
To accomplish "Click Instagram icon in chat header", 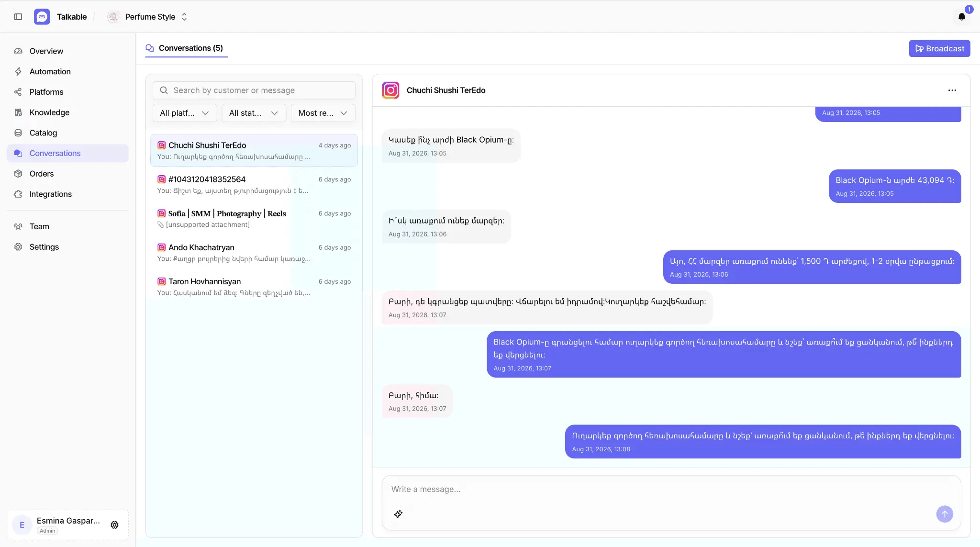I will pos(390,90).
